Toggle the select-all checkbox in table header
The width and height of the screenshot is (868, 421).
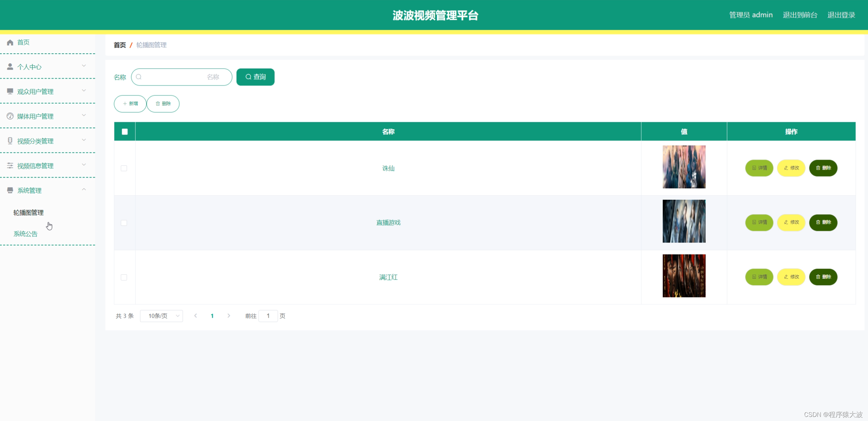(x=124, y=131)
